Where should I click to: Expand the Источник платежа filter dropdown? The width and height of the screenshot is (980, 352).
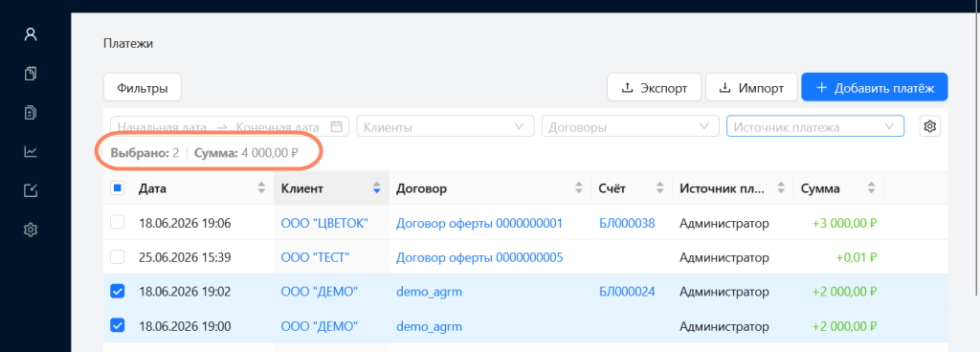[x=815, y=126]
